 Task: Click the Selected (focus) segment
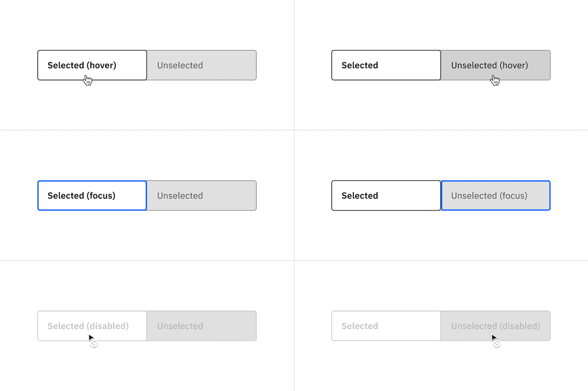tap(92, 195)
